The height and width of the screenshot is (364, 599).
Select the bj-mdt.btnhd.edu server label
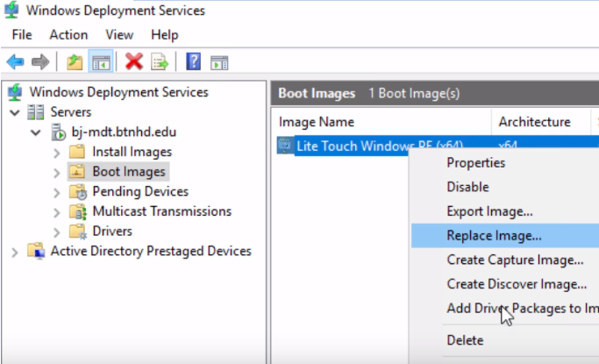click(x=124, y=132)
